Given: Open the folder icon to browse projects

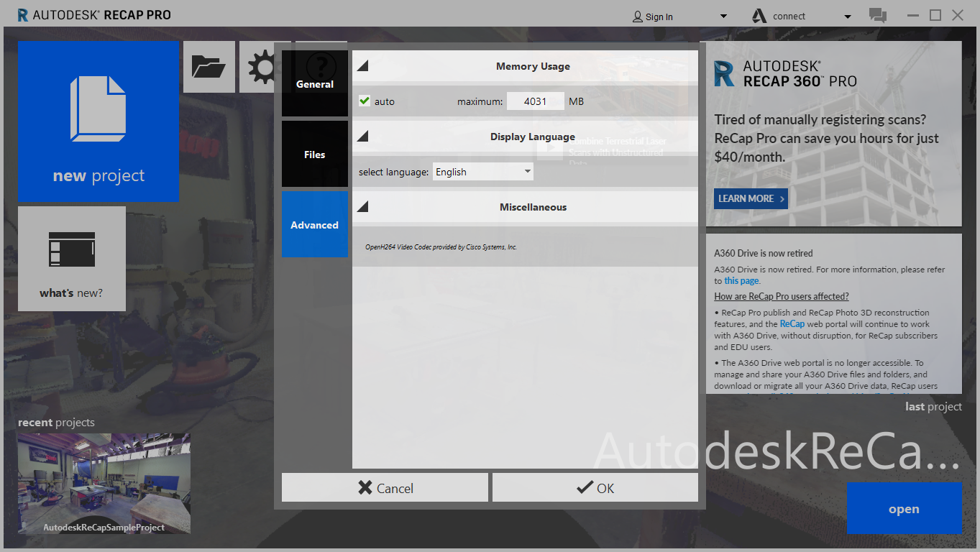Looking at the screenshot, I should 209,67.
